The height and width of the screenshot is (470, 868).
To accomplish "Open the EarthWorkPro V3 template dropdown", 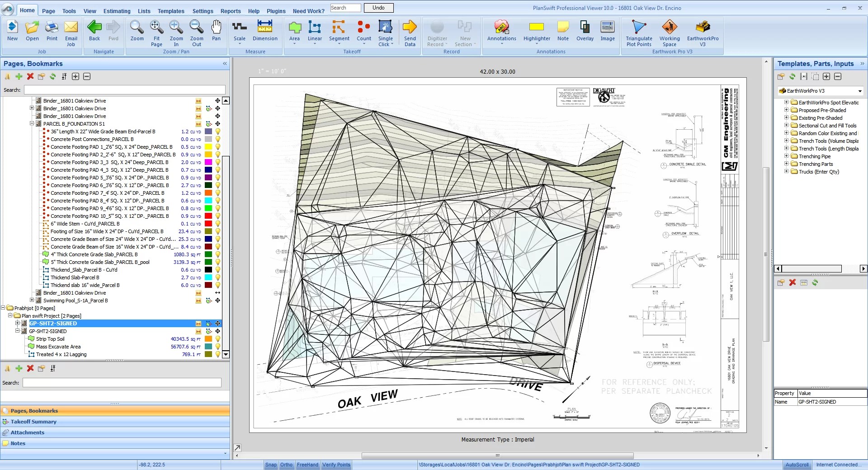I will [860, 91].
